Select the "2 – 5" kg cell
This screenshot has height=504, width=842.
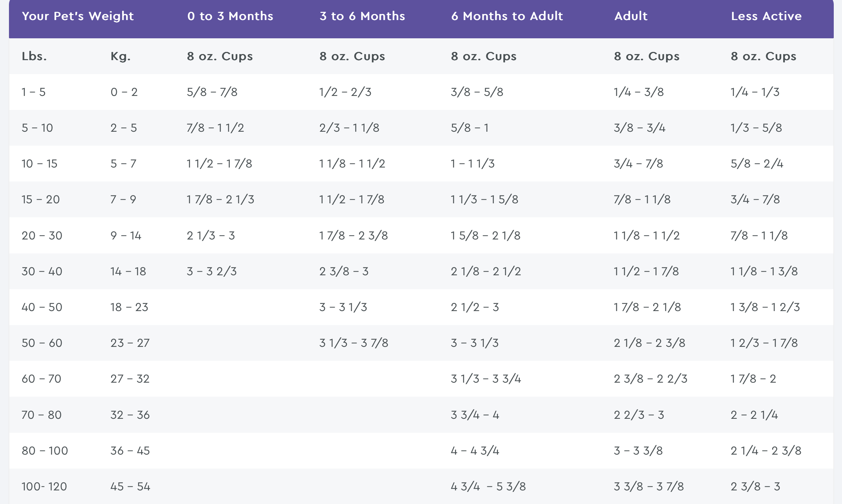click(x=124, y=128)
